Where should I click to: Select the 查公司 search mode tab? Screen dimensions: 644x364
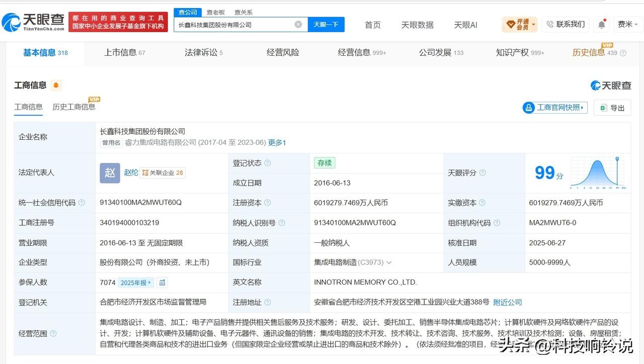pyautogui.click(x=188, y=12)
